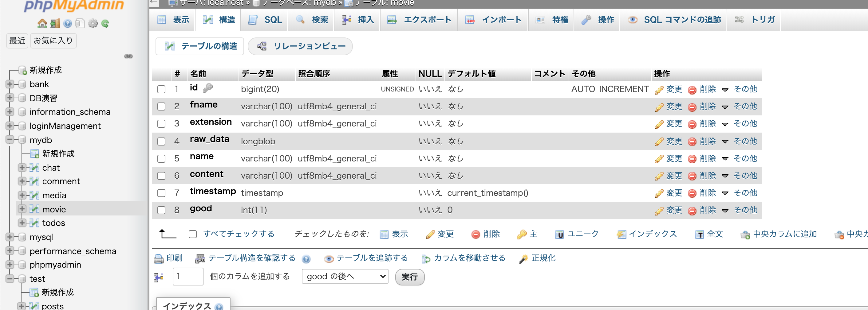Check the checkbox next to the id column
The width and height of the screenshot is (868, 310).
coord(161,89)
